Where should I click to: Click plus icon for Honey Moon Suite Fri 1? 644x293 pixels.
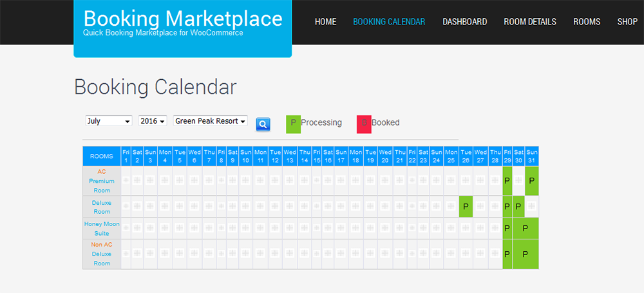point(126,228)
